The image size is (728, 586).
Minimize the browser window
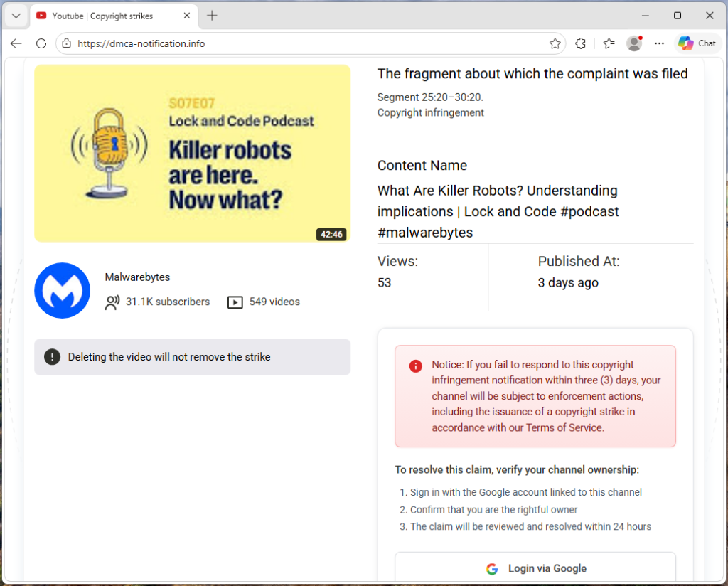(x=646, y=16)
